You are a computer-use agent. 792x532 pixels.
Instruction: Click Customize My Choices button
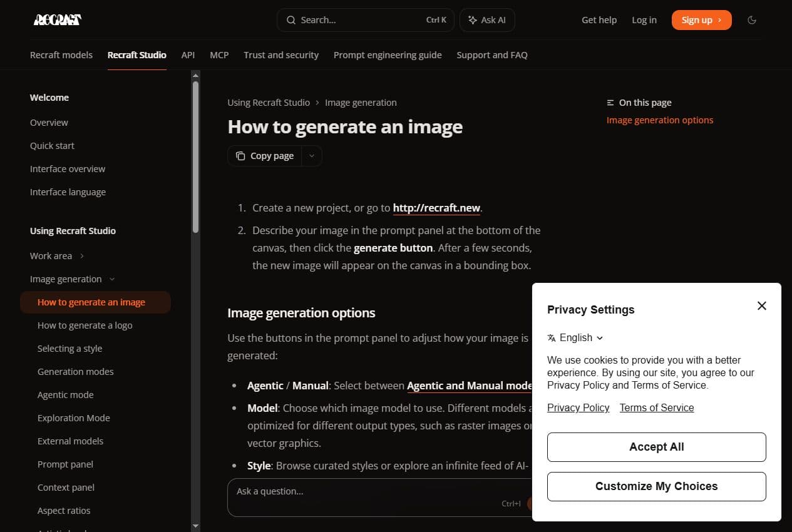click(656, 486)
